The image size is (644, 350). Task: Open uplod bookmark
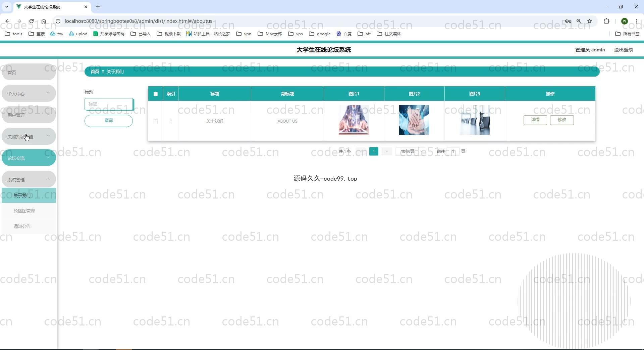click(x=78, y=34)
